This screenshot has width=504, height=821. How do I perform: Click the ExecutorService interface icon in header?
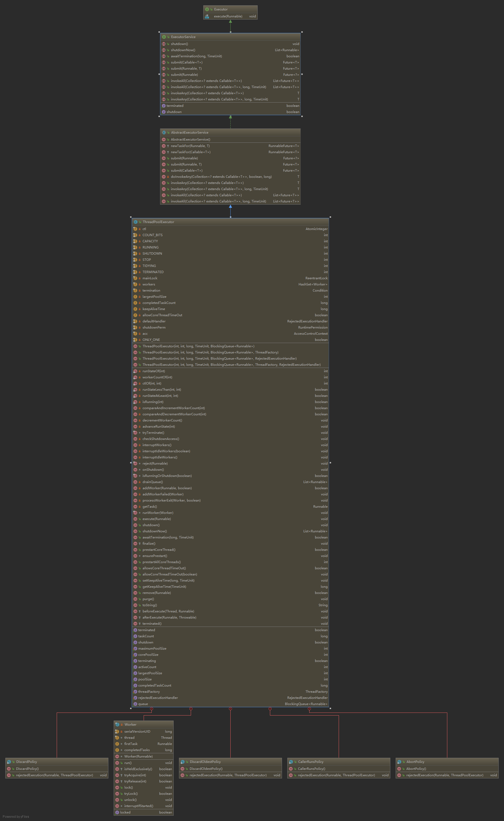tap(164, 37)
